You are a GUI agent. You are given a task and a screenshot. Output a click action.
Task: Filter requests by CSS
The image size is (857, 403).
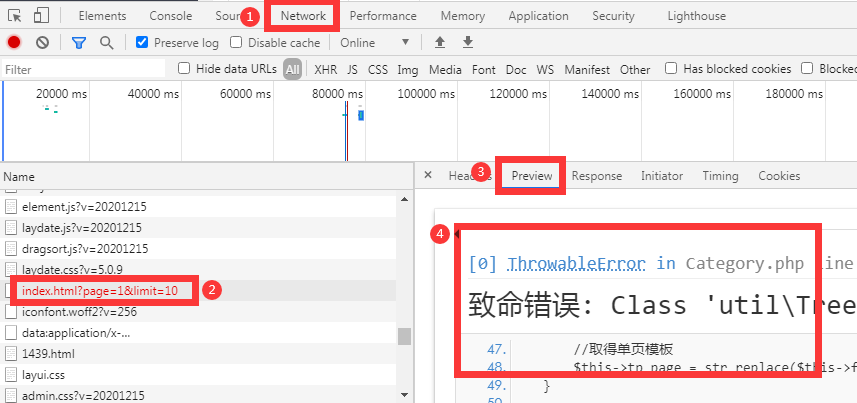(x=378, y=69)
